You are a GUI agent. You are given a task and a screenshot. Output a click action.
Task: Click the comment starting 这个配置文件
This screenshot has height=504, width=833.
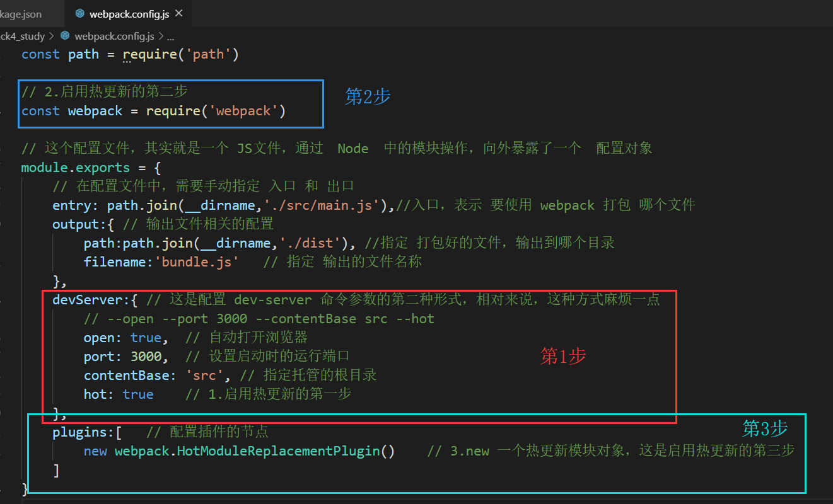pos(337,149)
